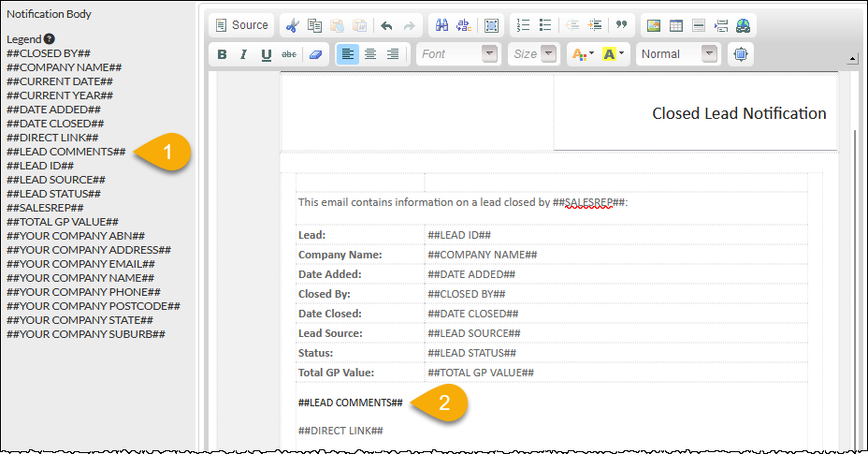Toggle left text alignment
The height and width of the screenshot is (454, 868).
[348, 54]
